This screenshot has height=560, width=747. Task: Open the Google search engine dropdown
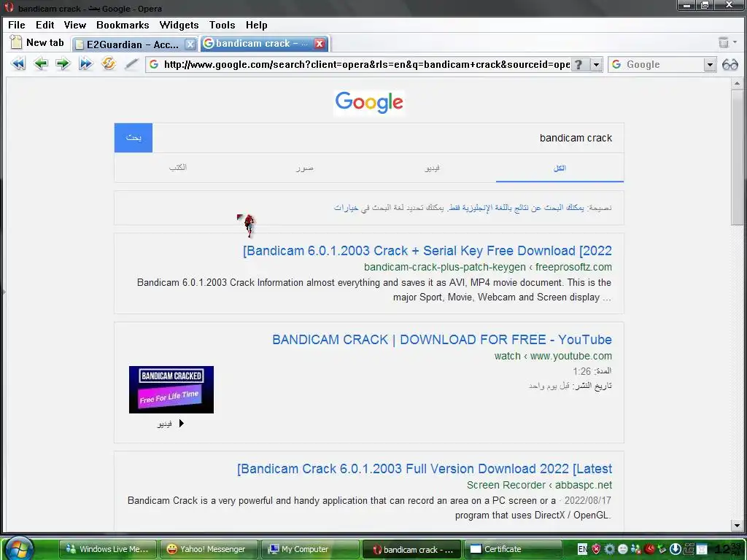710,64
